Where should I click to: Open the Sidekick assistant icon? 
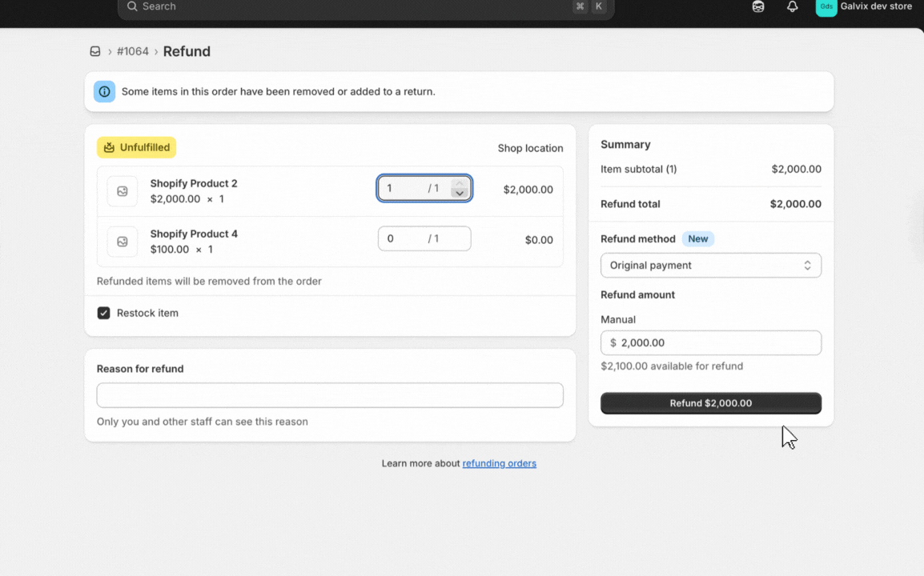tap(757, 6)
